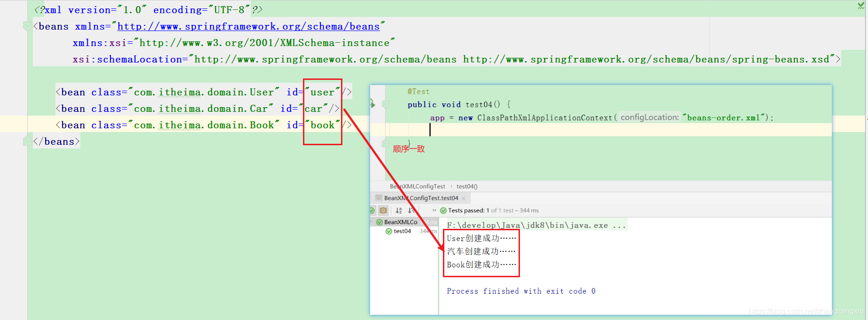Click the xsi:schemaLocation attribute

pyautogui.click(x=127, y=60)
